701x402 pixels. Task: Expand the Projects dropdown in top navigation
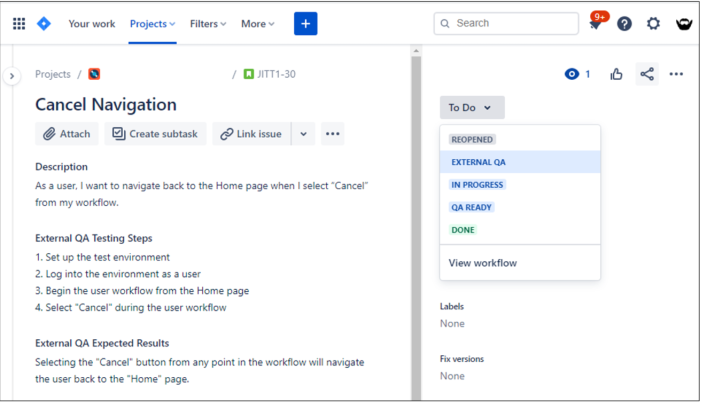(152, 24)
